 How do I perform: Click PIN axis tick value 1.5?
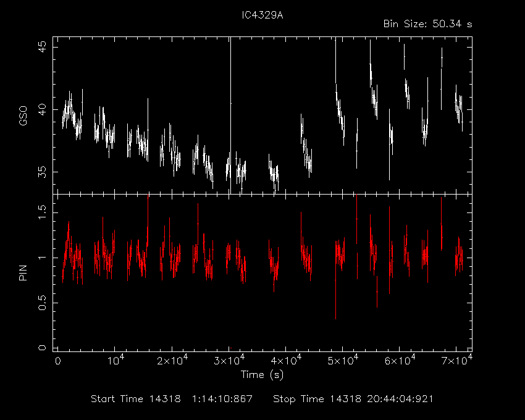click(42, 212)
